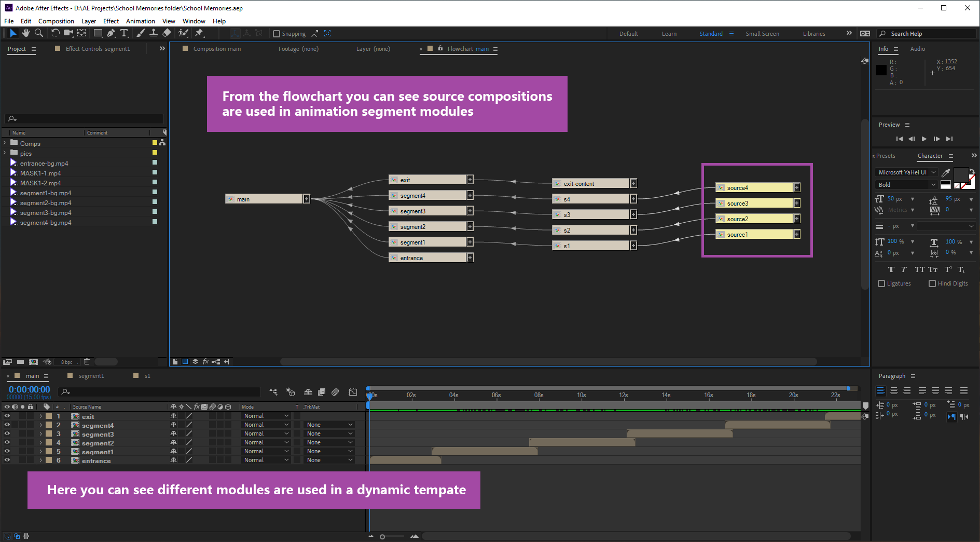Click the new composition icon in Project panel
This screenshot has width=980, height=542.
(x=33, y=362)
